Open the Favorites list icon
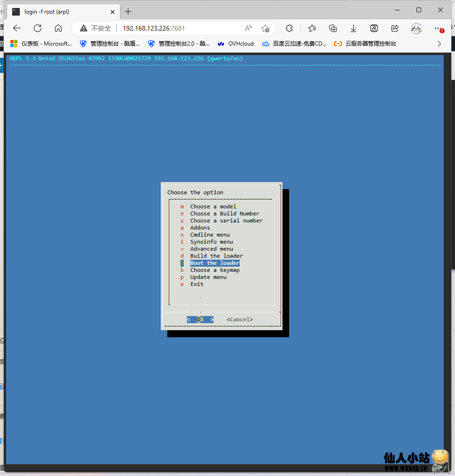This screenshot has width=455, height=476. [x=312, y=28]
